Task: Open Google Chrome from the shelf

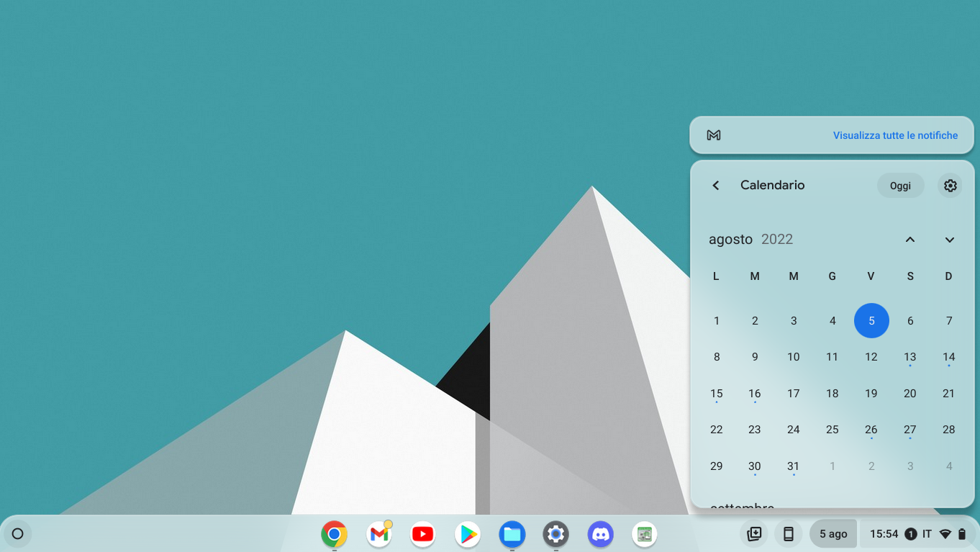Action: [334, 534]
